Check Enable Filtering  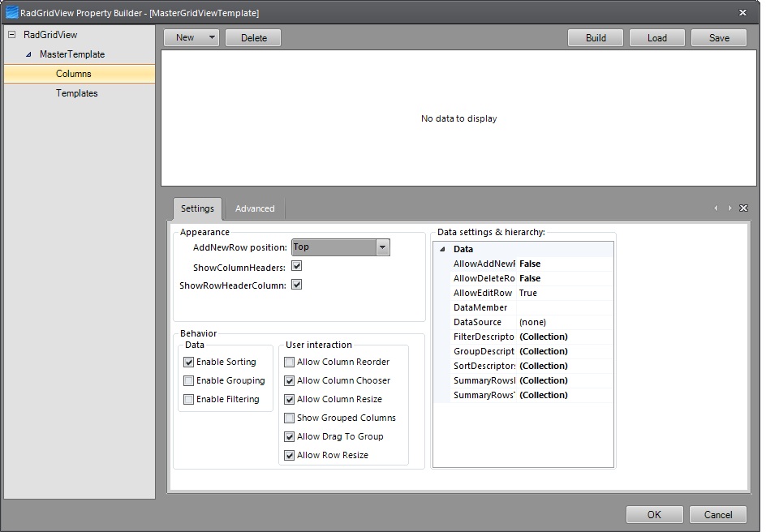click(188, 399)
